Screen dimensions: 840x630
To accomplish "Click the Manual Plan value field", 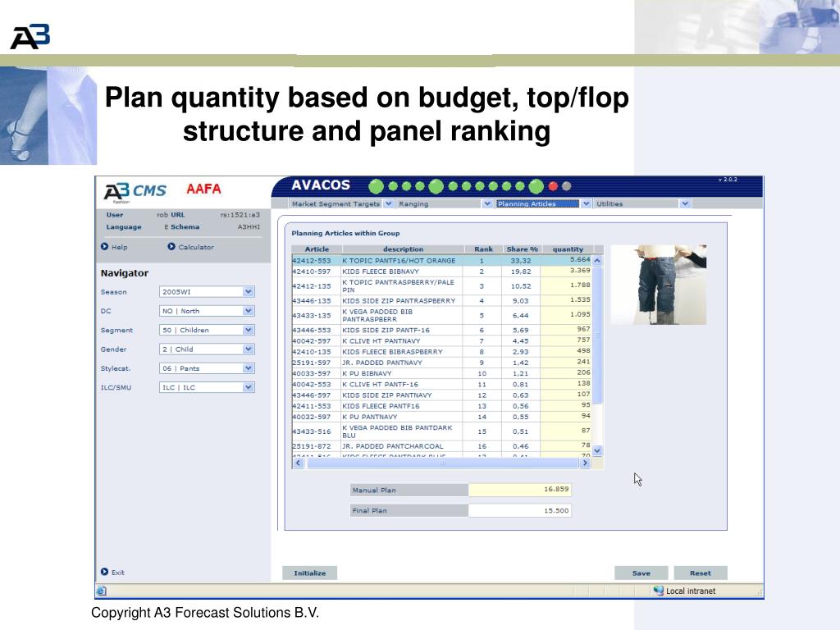I will 519,490.
